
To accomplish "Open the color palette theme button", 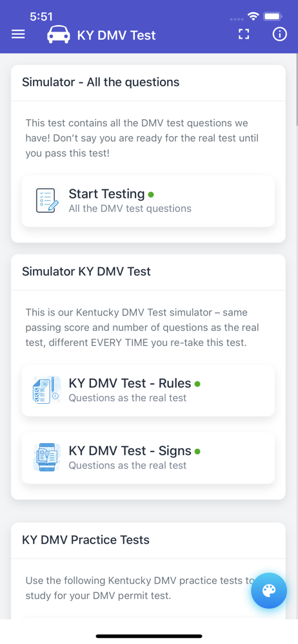I will pyautogui.click(x=269, y=591).
